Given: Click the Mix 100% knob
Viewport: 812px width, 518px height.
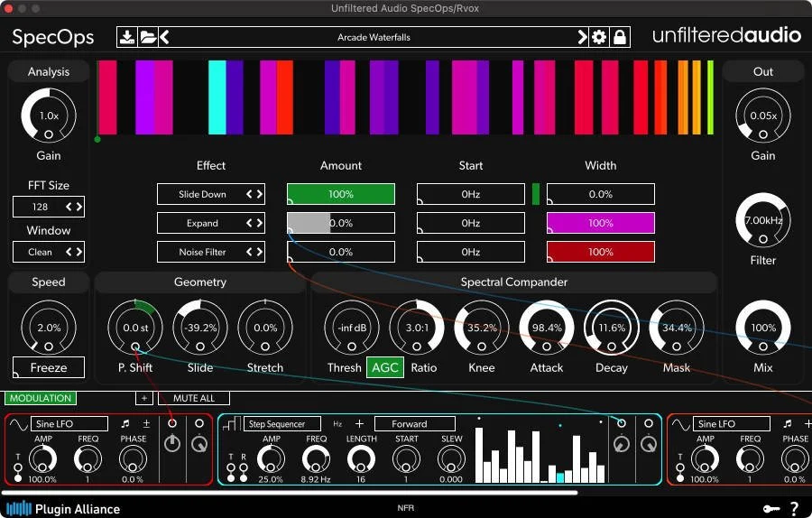Looking at the screenshot, I should pos(763,328).
